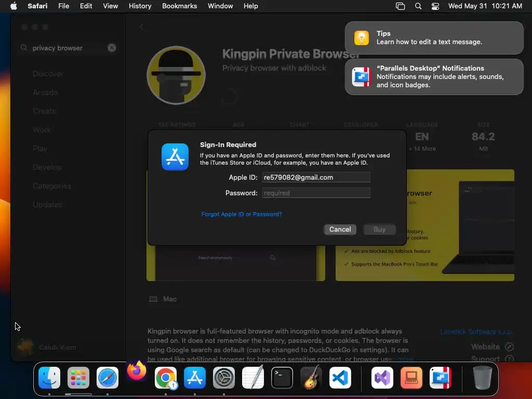The image size is (532, 399).
Task: Select Discover in App Store sidebar
Action: 48,74
